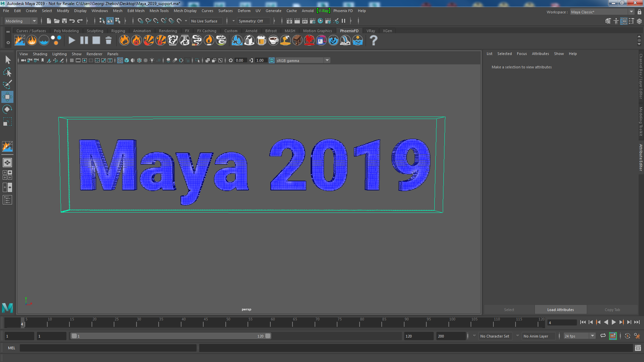Viewport: 644px width, 362px height.
Task: Switch to the VRay shelf tab
Action: 371,31
